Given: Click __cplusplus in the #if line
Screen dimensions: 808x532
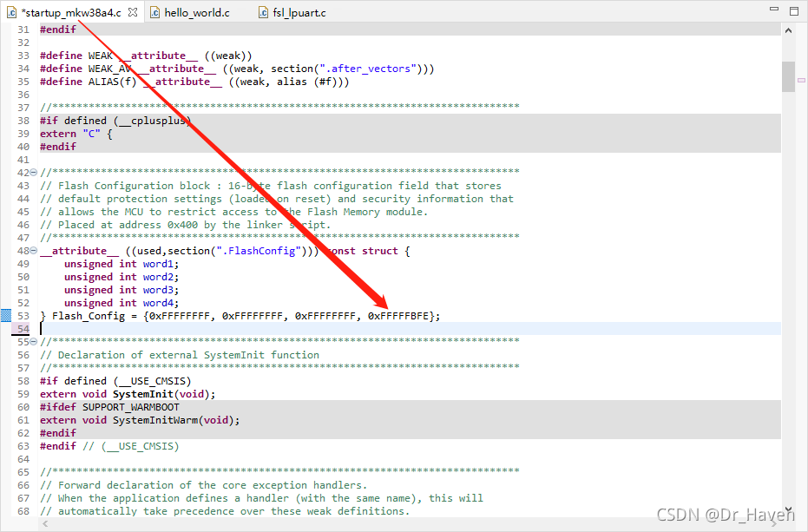Looking at the screenshot, I should click(x=152, y=121).
